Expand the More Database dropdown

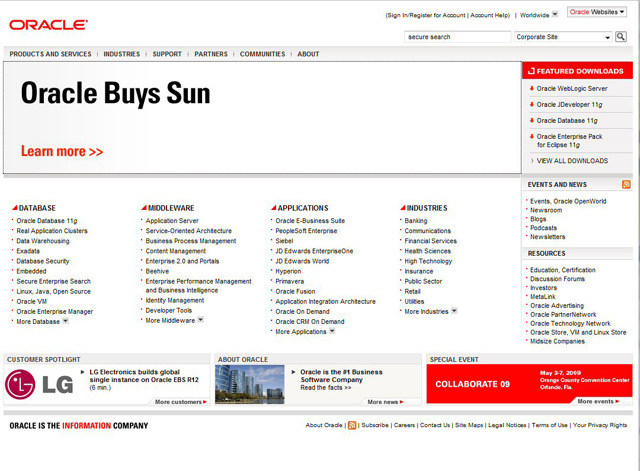pyautogui.click(x=65, y=321)
